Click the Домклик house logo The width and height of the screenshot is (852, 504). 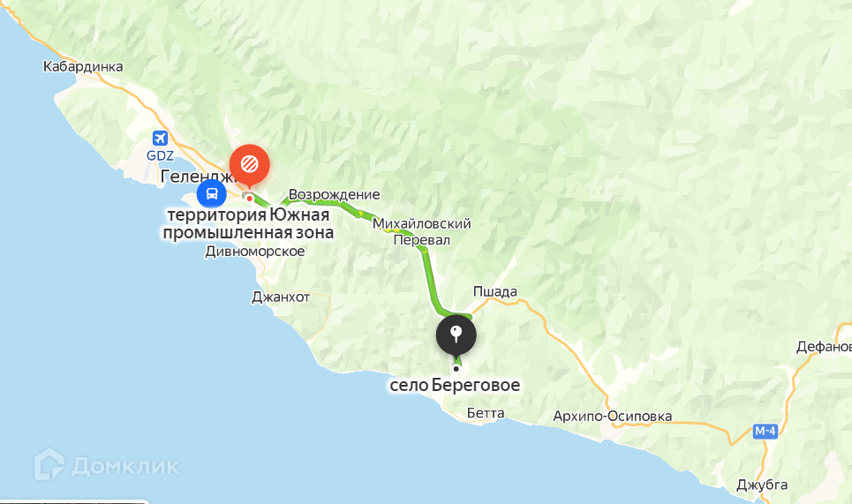[x=49, y=465]
